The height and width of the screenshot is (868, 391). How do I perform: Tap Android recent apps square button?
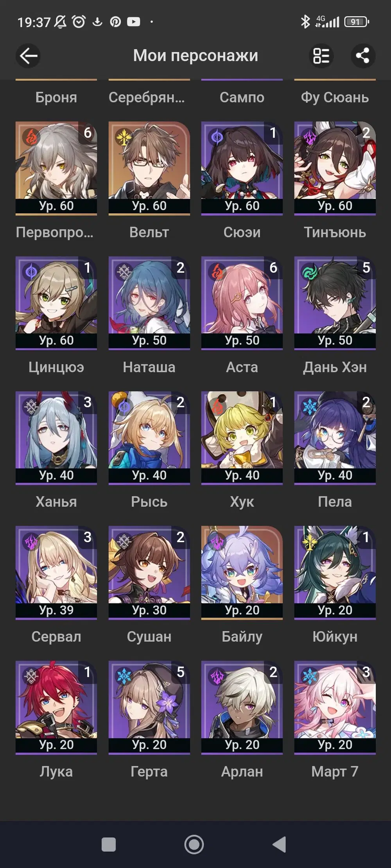pos(109,845)
